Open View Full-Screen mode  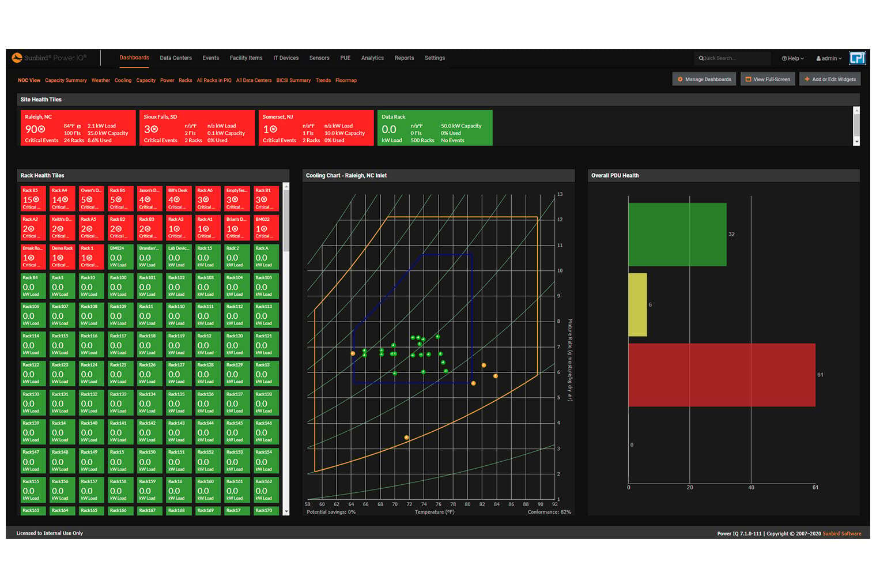pos(767,79)
